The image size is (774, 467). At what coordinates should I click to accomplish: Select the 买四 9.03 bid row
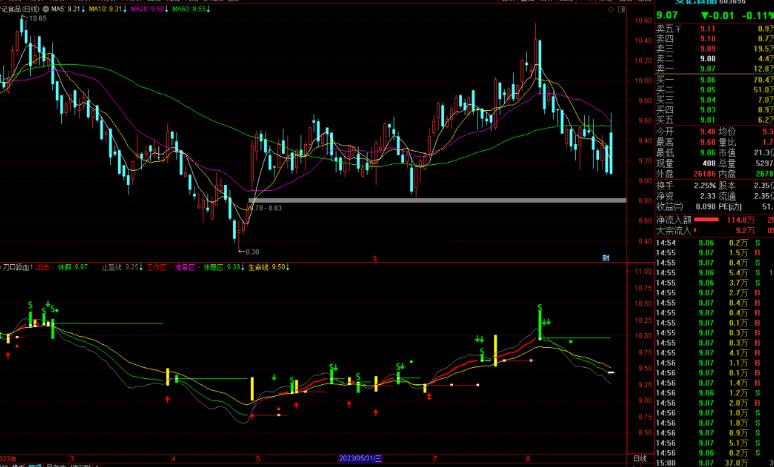pos(715,110)
